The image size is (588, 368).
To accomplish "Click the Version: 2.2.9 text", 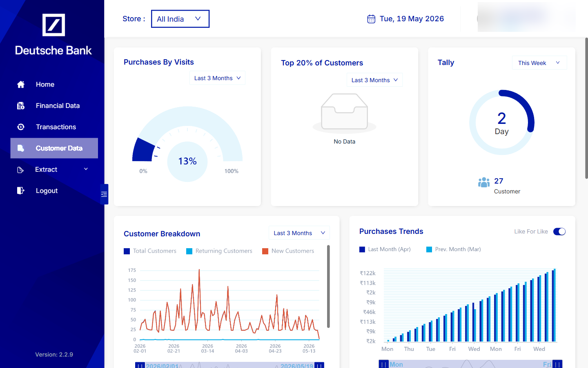I will click(54, 355).
